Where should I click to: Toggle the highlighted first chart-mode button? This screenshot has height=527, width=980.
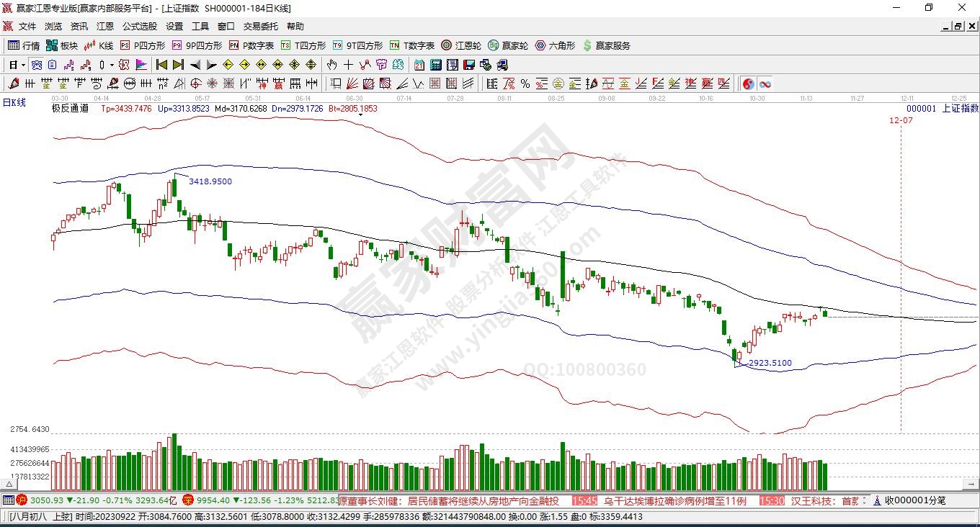(x=35, y=65)
